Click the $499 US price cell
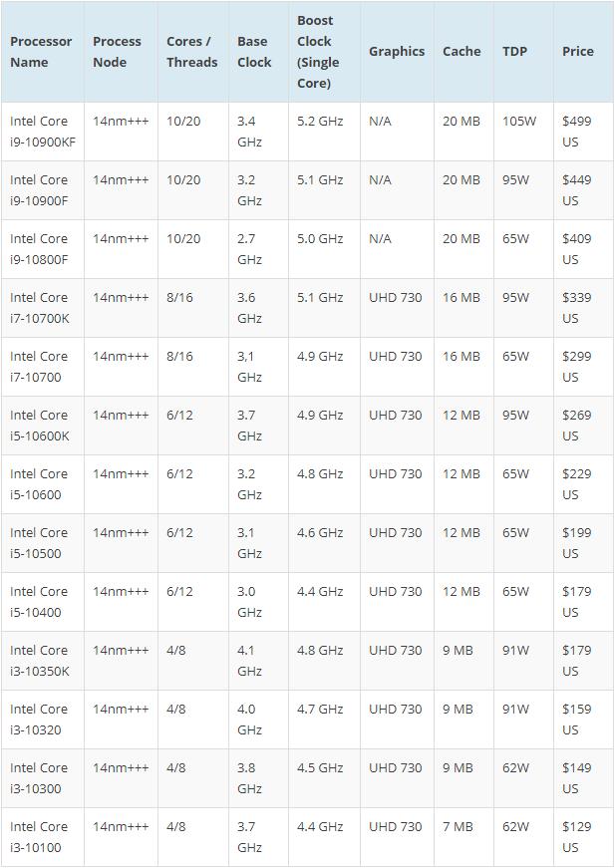 click(x=576, y=132)
